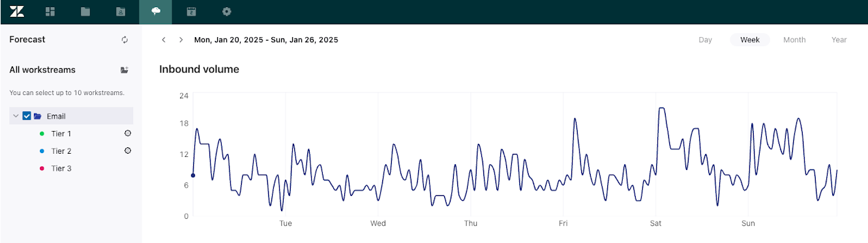Click the data point at chart start
Image resolution: width=868 pixels, height=243 pixels.
193,175
